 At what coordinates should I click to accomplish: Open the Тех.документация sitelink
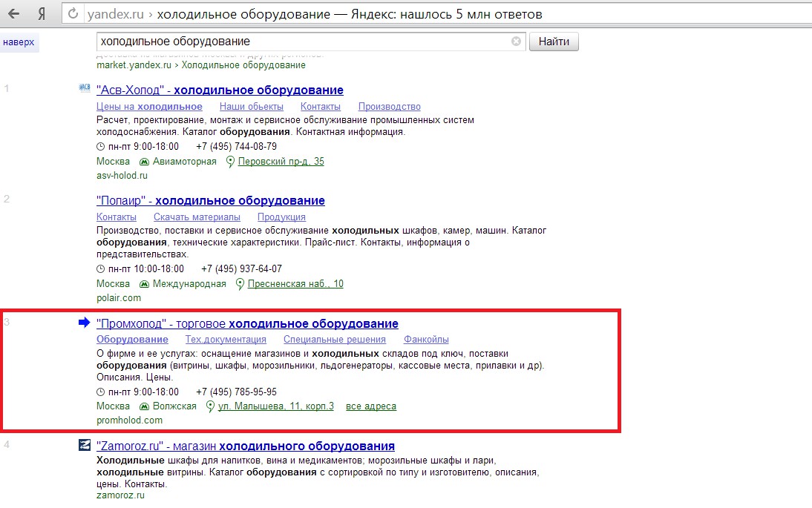pyautogui.click(x=226, y=340)
